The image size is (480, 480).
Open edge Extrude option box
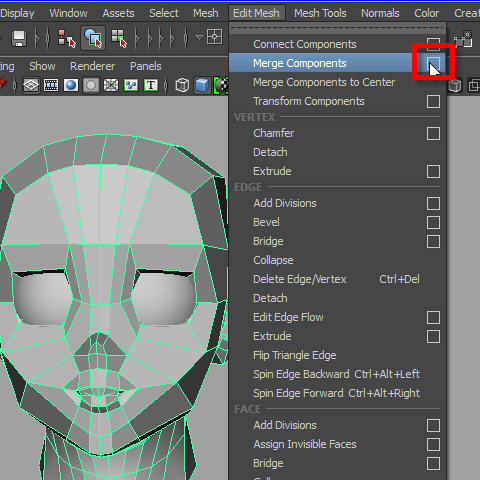click(433, 336)
